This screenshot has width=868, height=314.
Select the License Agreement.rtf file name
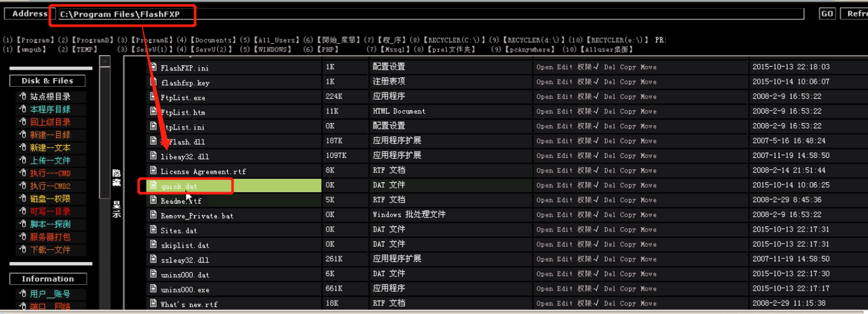point(203,171)
